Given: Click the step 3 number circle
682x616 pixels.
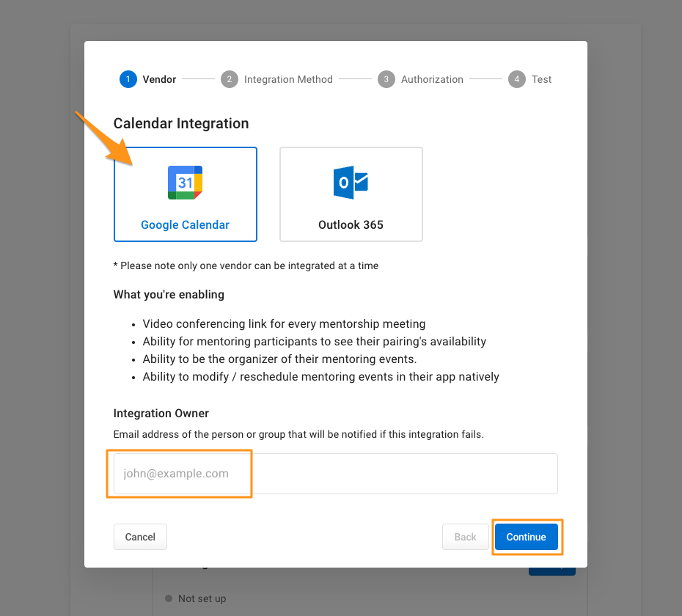Looking at the screenshot, I should [x=386, y=79].
